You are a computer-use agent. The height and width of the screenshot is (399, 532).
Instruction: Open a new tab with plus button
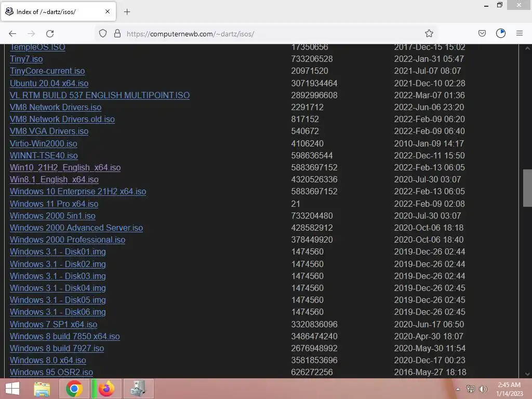[127, 12]
